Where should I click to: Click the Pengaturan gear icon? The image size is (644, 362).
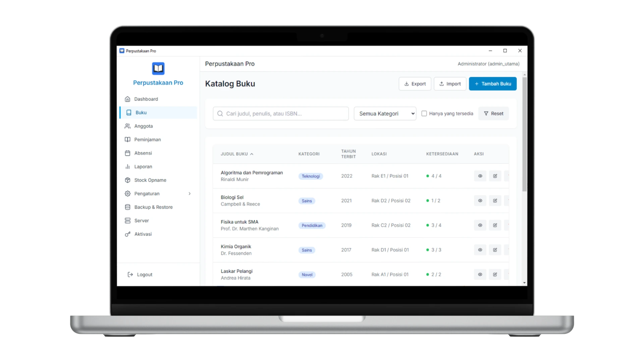tap(127, 194)
